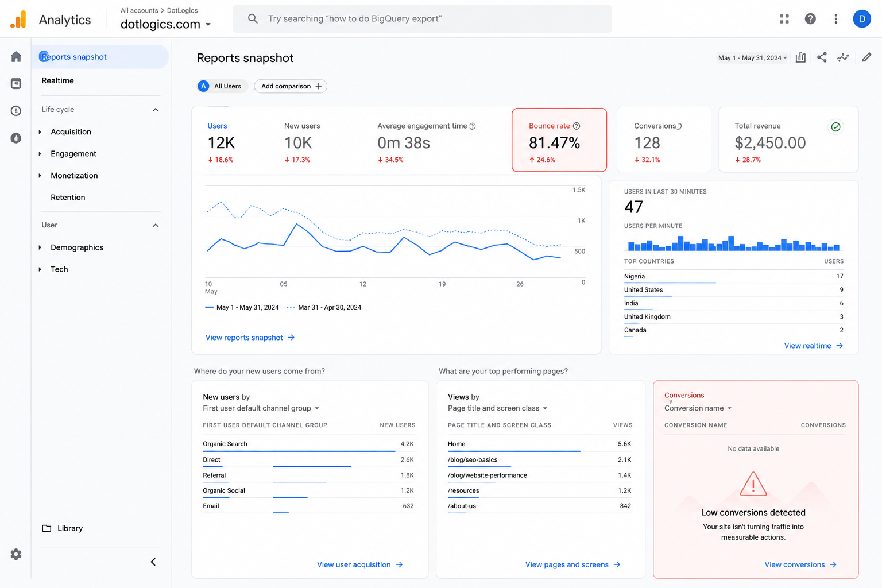Screen dimensions: 882x588
Task: Customize report with pencil icon
Action: 866,57
